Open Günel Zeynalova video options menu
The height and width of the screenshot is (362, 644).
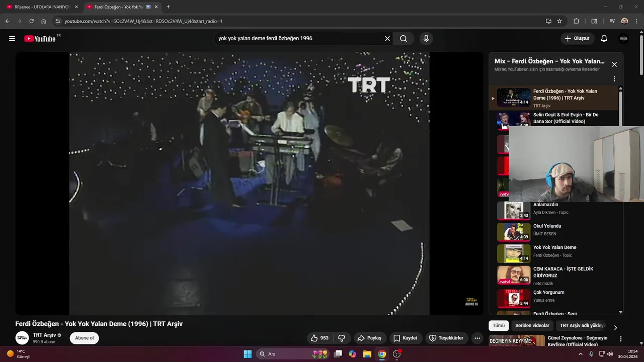click(x=621, y=339)
